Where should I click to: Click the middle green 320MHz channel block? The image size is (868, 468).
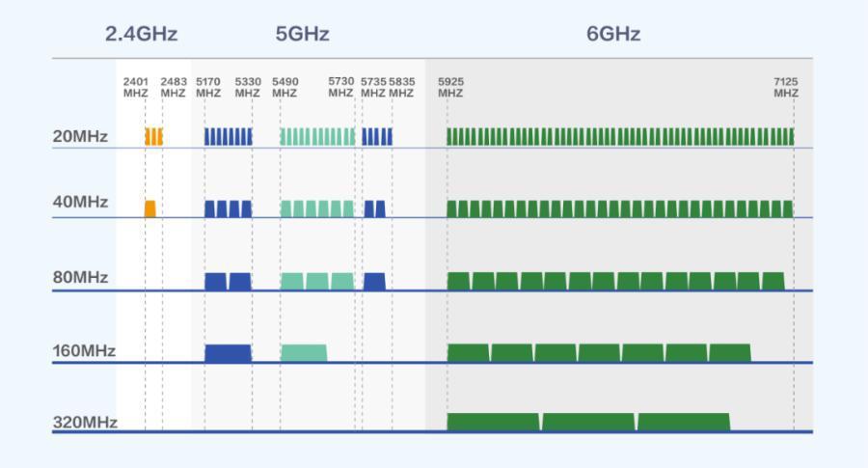[x=588, y=423]
